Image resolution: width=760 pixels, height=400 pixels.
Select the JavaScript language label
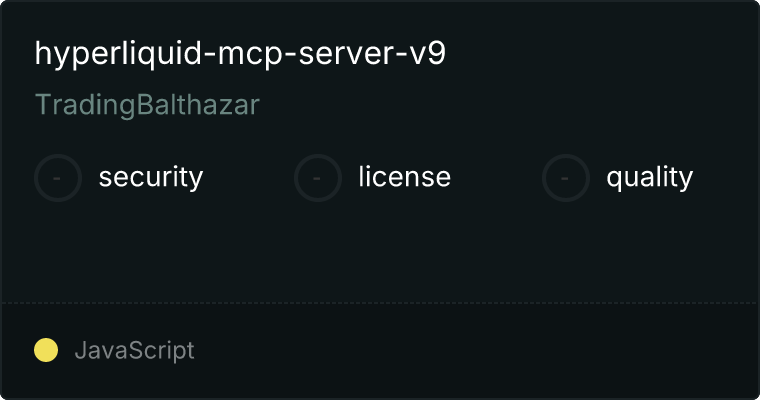[x=135, y=350]
